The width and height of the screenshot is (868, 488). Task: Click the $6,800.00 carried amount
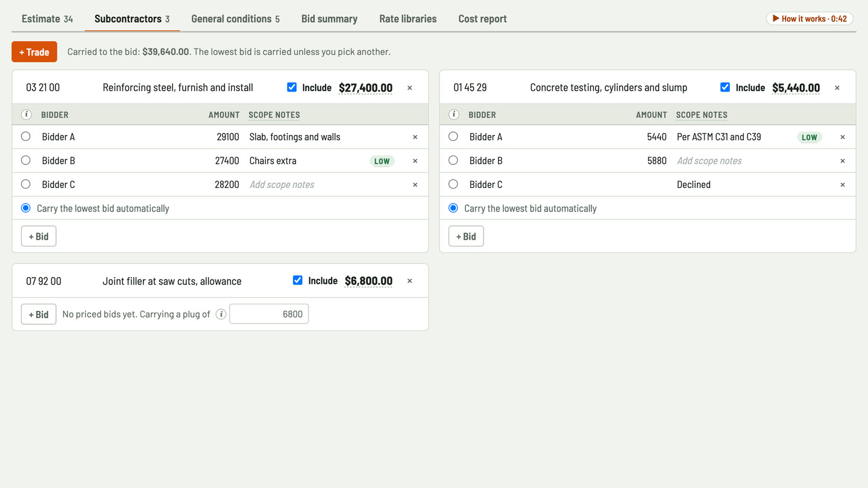(x=368, y=281)
